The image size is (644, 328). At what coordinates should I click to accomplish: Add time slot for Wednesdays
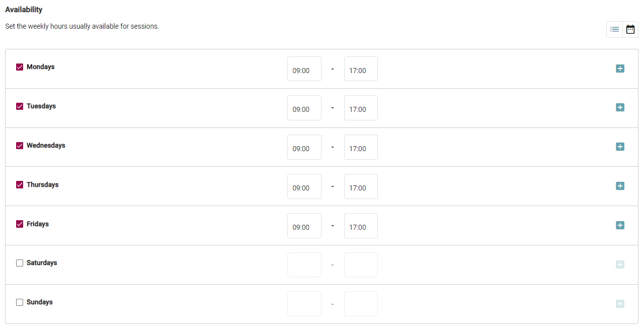click(x=620, y=147)
